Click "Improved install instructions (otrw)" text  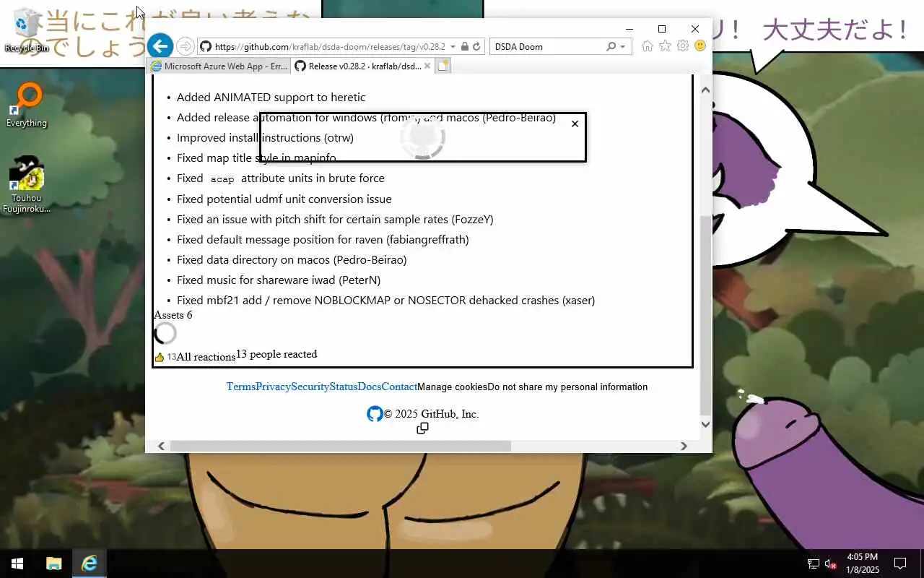point(265,137)
